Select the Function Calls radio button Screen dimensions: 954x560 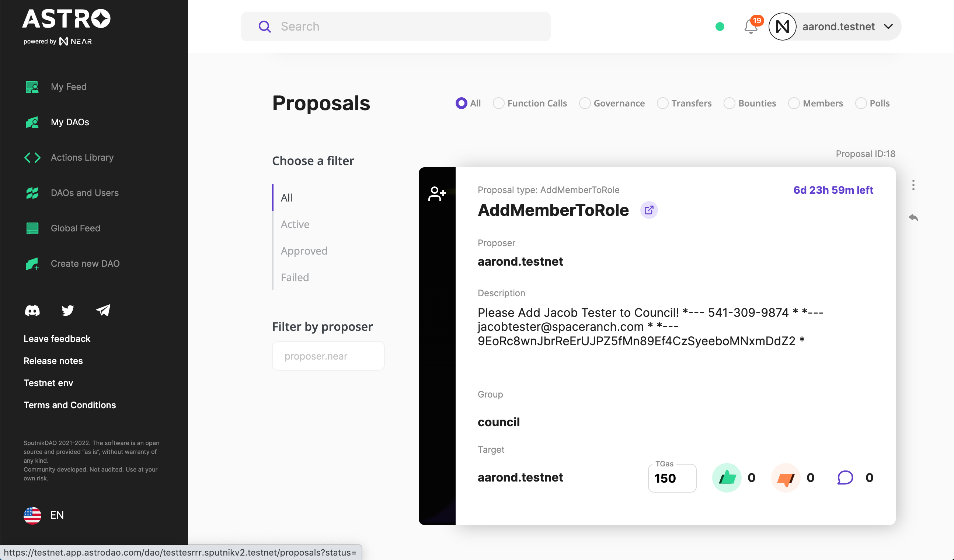[499, 103]
